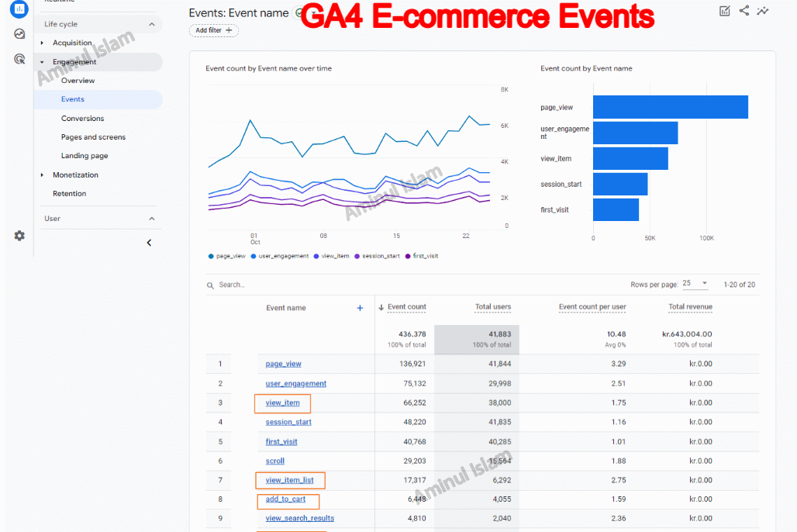Click the share report icon
Screen dimensions: 797x532
[x=744, y=10]
